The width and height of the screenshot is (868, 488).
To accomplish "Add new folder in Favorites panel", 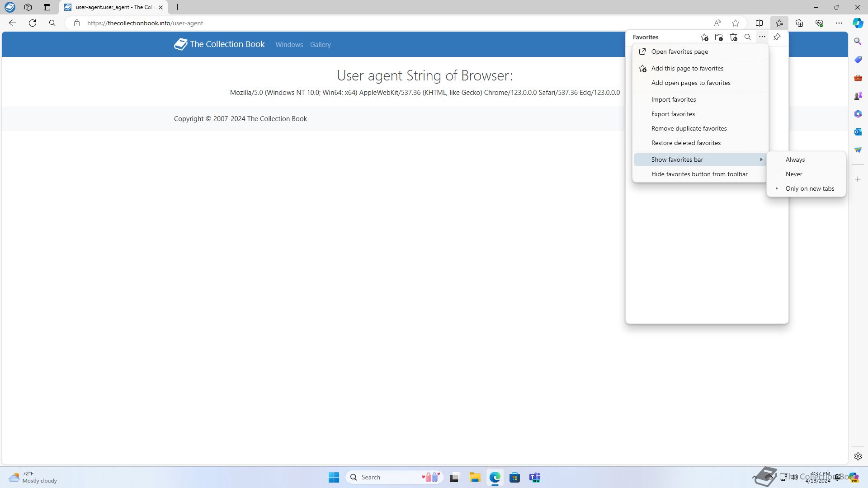I will coord(719,37).
